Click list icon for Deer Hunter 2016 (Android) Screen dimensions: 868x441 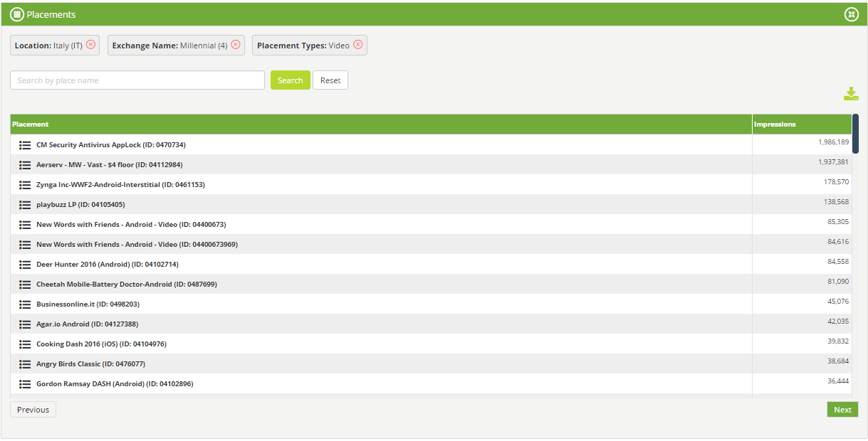[25, 265]
